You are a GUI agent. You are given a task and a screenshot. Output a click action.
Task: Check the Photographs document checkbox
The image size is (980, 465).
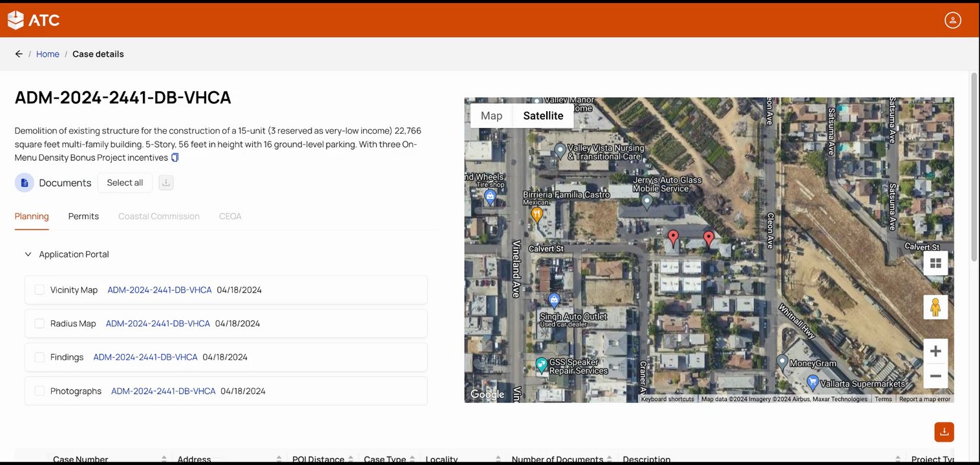(39, 391)
